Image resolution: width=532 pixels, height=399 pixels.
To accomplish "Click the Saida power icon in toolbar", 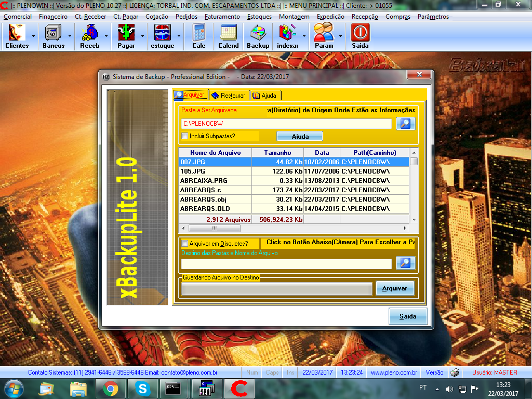I will coord(360,36).
